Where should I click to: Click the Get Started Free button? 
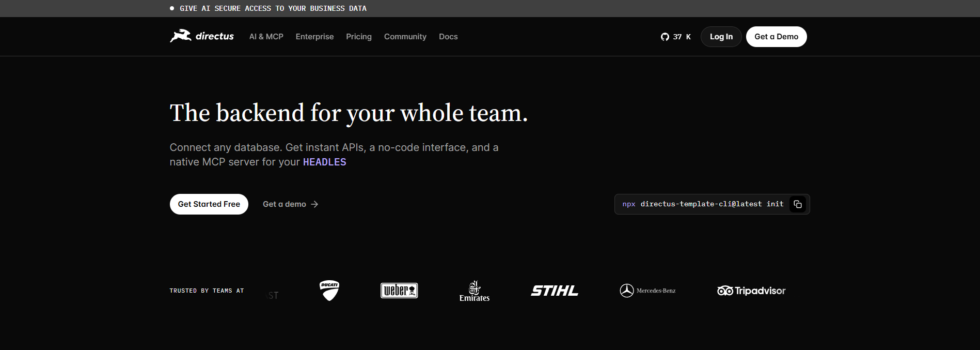[x=209, y=204]
